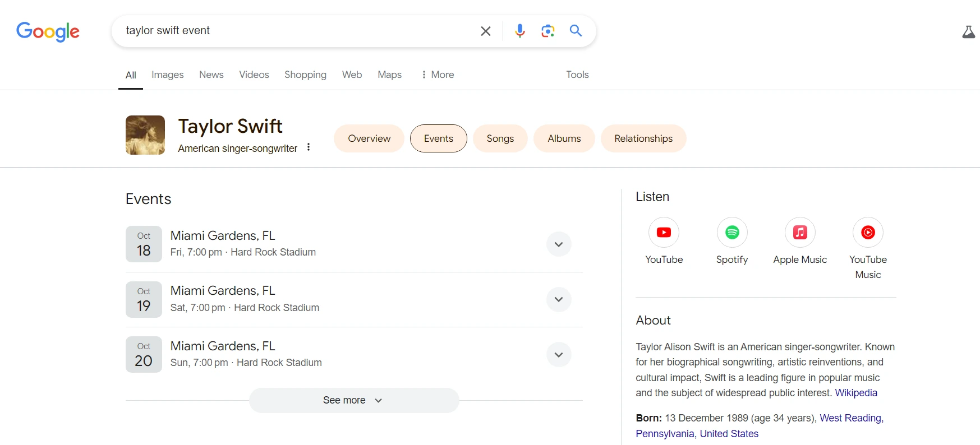This screenshot has height=445, width=980.
Task: Select the Songs chip
Action: pyautogui.click(x=500, y=138)
